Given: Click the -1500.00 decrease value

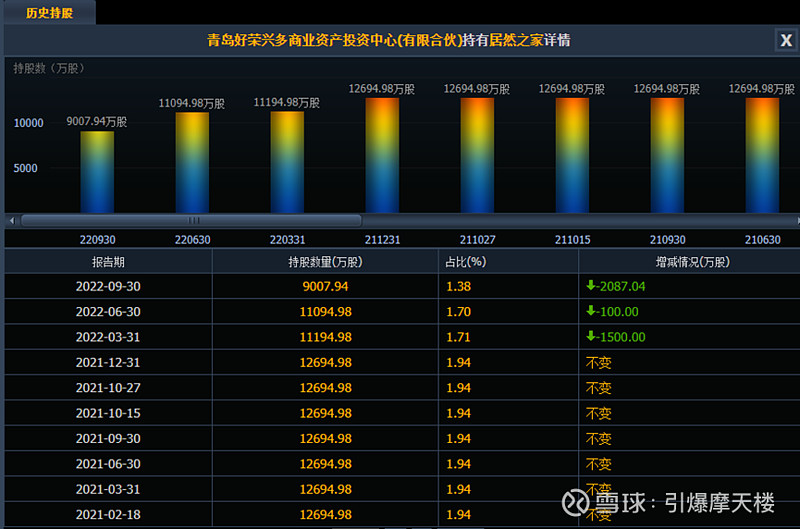Looking at the screenshot, I should click(x=620, y=337).
